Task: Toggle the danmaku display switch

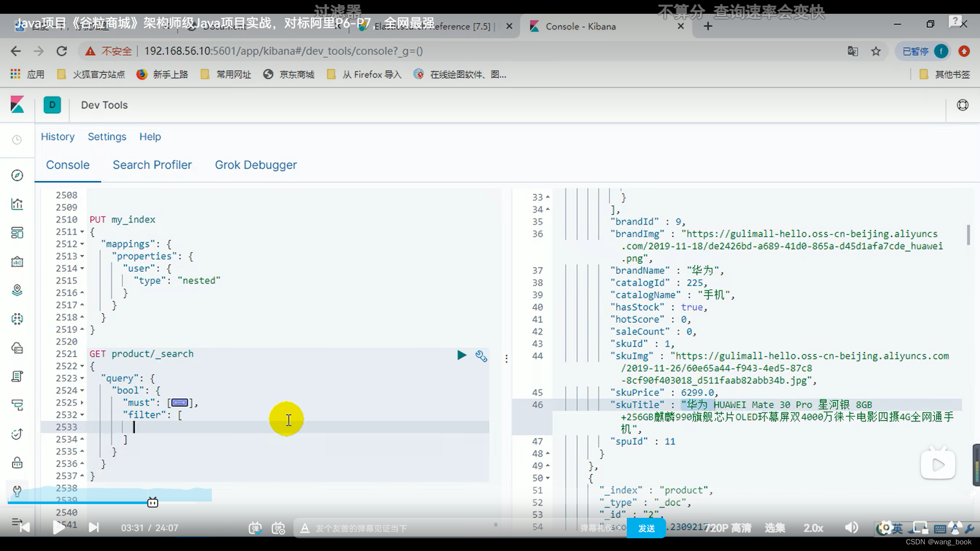Action: pyautogui.click(x=255, y=528)
